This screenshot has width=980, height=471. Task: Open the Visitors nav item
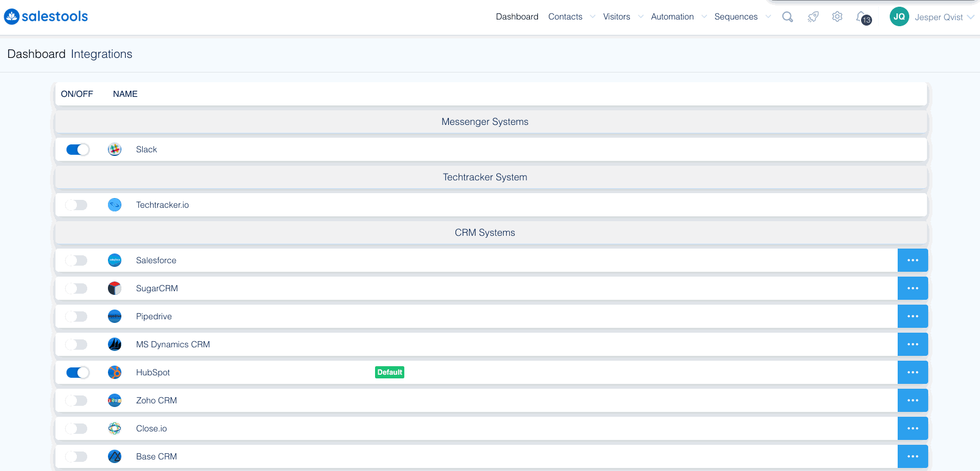[617, 17]
